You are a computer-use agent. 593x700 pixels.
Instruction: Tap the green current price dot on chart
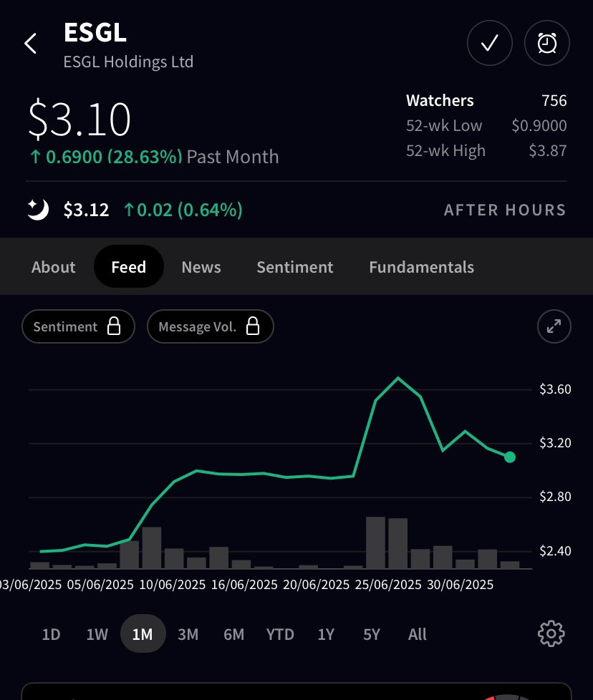(509, 457)
